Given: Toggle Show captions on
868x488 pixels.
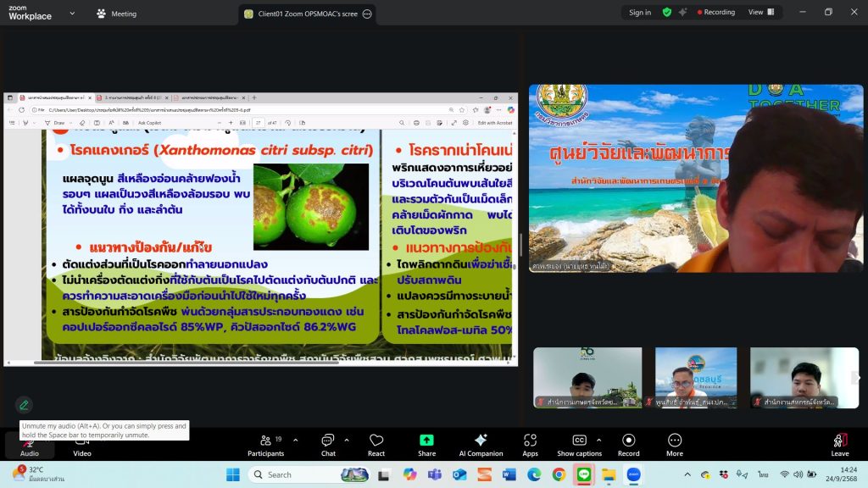Looking at the screenshot, I should (579, 444).
